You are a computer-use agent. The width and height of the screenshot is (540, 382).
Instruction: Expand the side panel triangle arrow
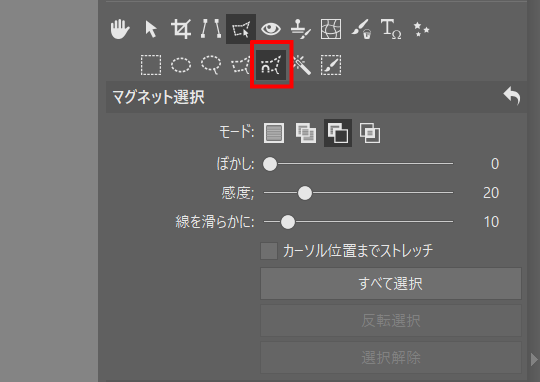coord(534,359)
